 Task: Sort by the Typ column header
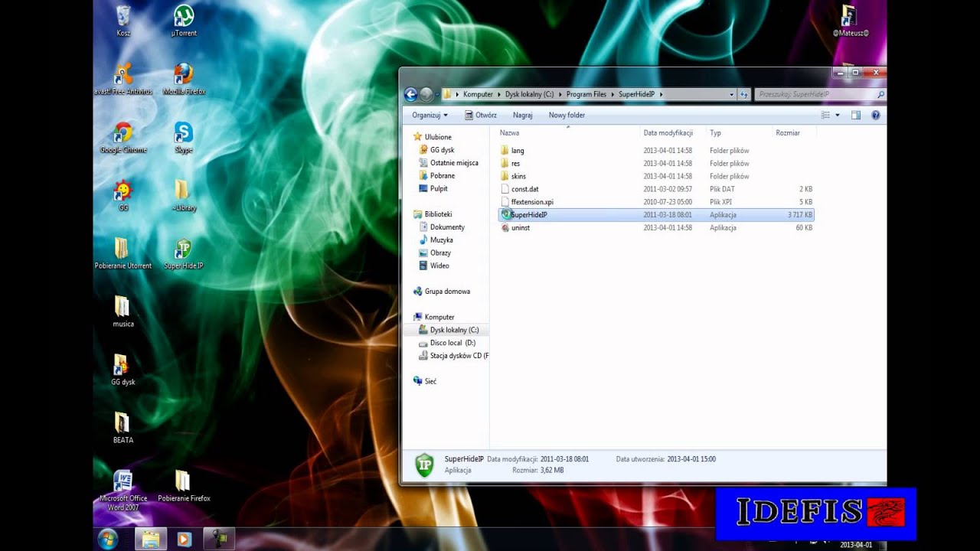[x=740, y=132]
